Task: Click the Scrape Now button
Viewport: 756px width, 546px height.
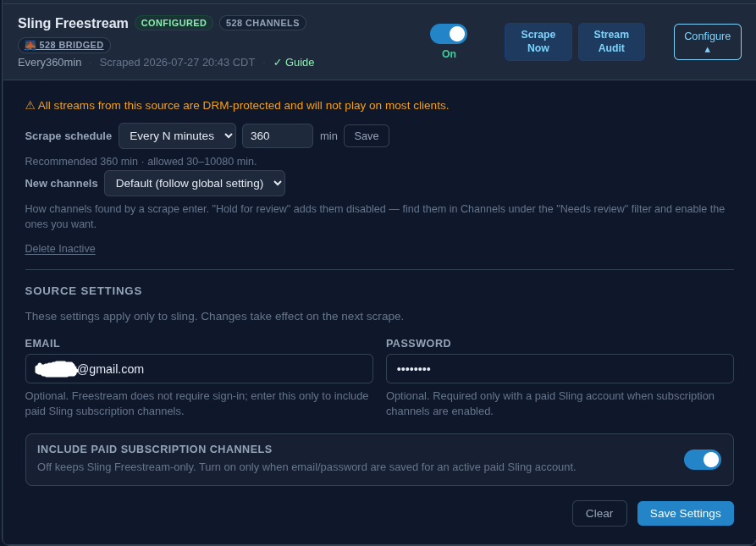Action: [538, 41]
